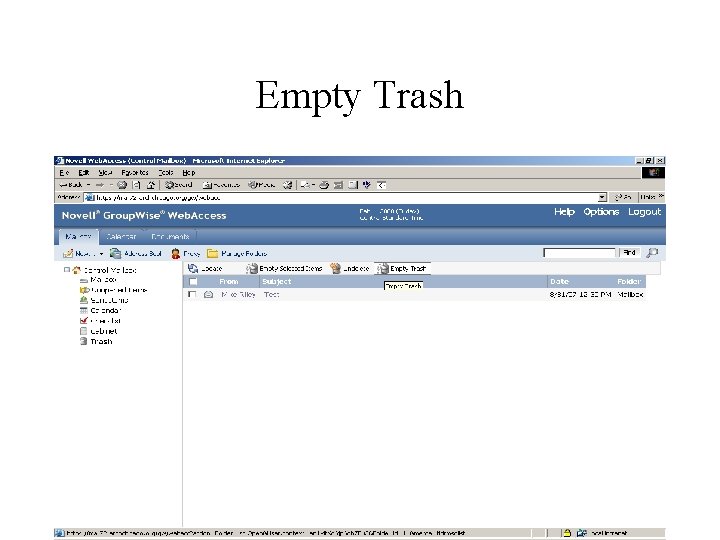Open the View menu
This screenshot has height=540, width=720.
(105, 173)
